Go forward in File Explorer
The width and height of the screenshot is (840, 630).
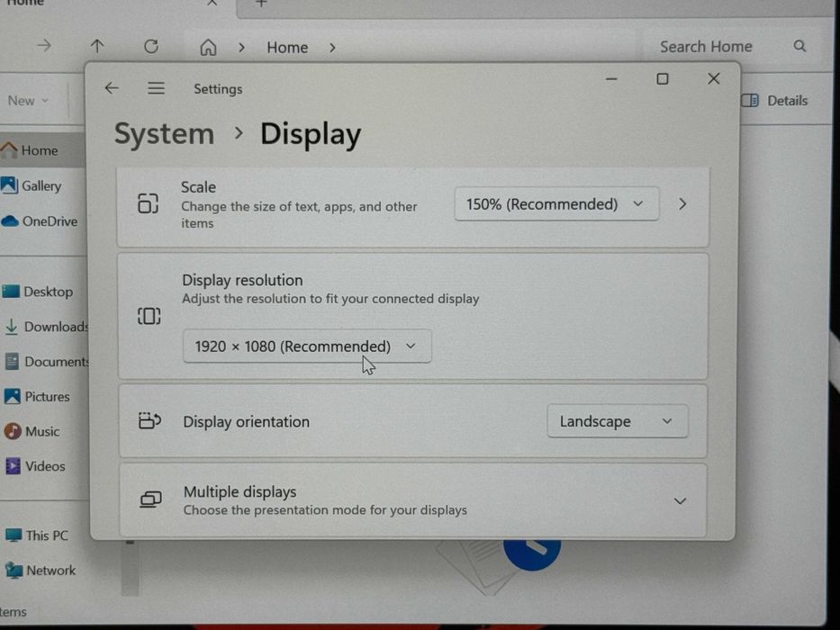point(44,46)
